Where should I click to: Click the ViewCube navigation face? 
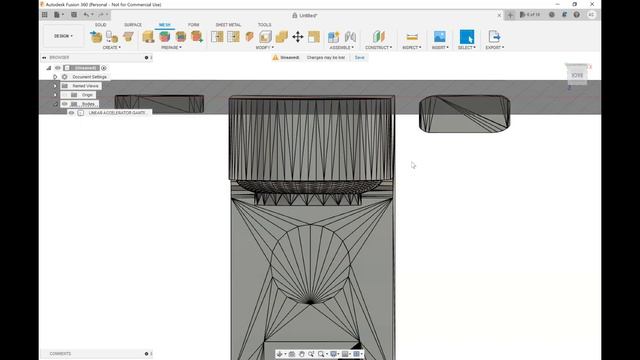coord(577,76)
